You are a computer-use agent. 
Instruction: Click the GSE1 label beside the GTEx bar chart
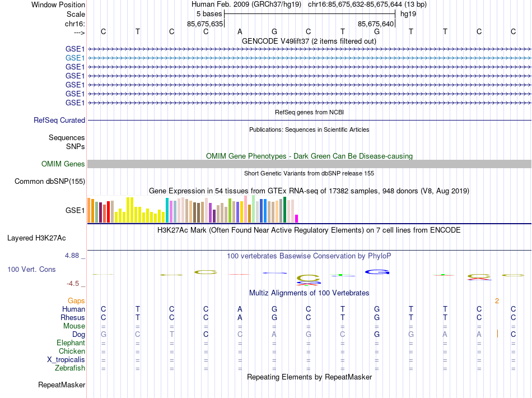(75, 211)
